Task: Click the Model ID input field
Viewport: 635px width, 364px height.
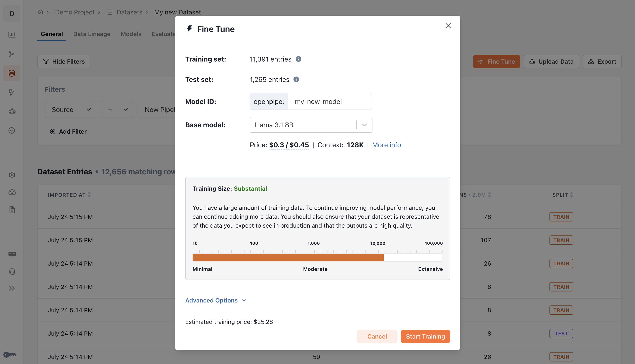Action: pos(329,101)
